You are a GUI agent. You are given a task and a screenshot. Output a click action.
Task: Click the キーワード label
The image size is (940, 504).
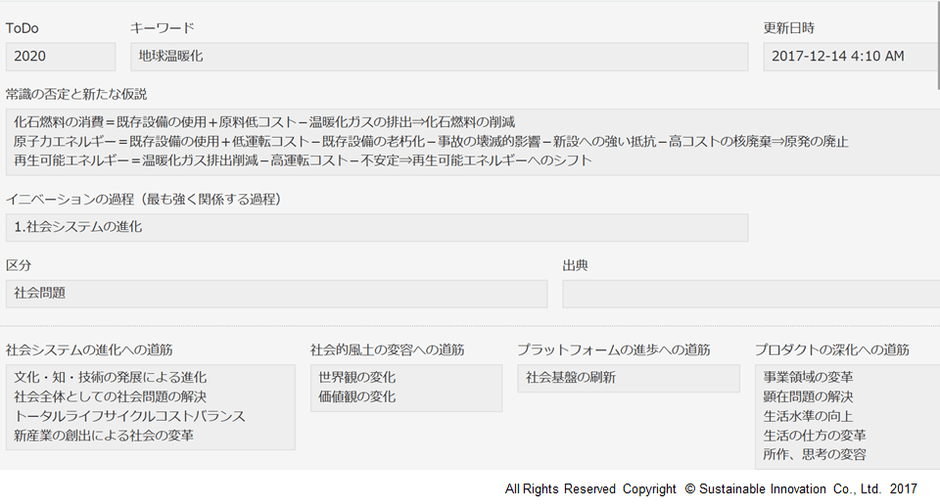click(x=162, y=28)
